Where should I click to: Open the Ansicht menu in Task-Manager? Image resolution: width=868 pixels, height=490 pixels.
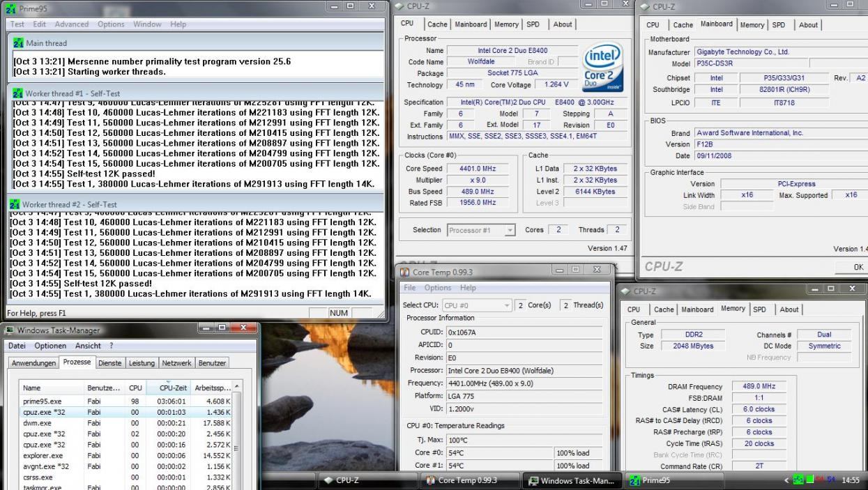(88, 346)
